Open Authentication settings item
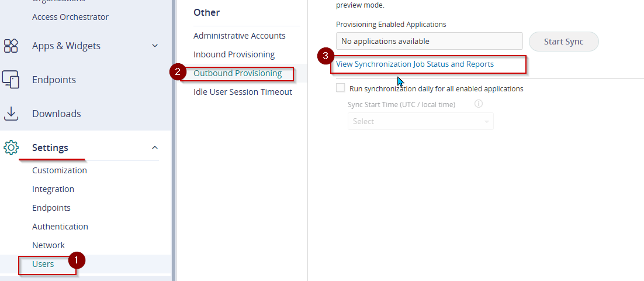The height and width of the screenshot is (281, 644). (x=60, y=227)
